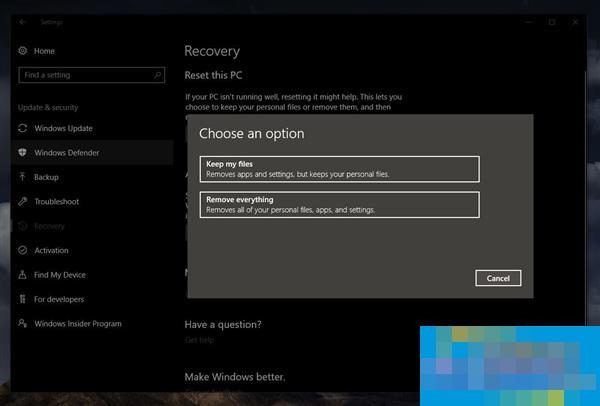Image resolution: width=600 pixels, height=406 pixels.
Task: Click the Windows Update refresh icon
Action: point(23,128)
